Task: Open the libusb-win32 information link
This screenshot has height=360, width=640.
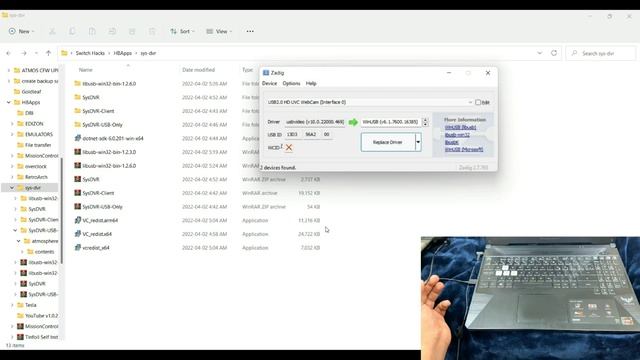Action: (x=457, y=135)
